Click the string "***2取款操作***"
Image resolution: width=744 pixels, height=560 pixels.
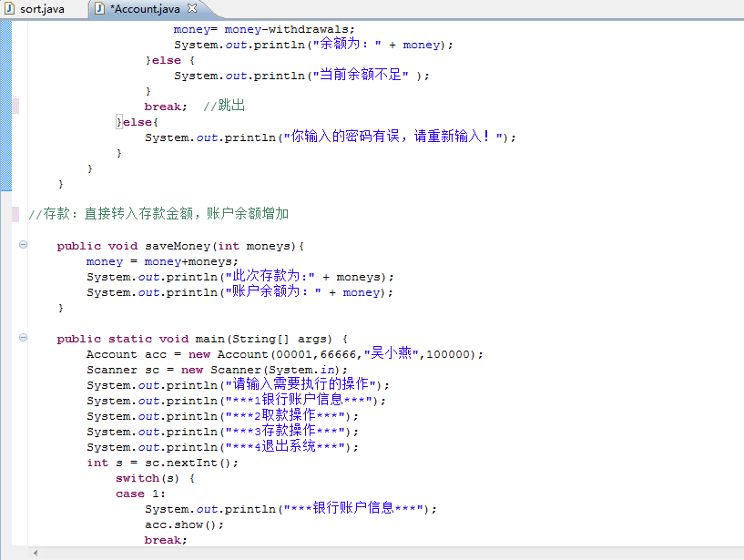[x=285, y=415]
